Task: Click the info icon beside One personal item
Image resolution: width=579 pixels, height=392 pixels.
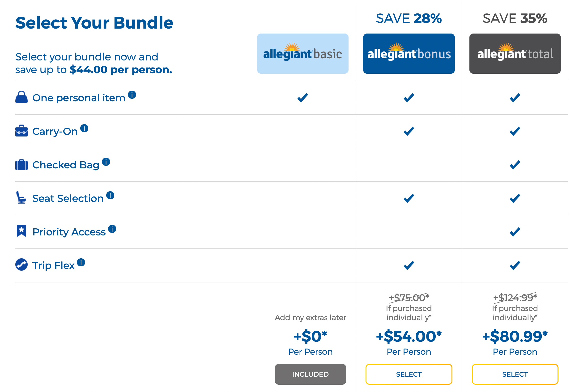Action: pyautogui.click(x=132, y=95)
